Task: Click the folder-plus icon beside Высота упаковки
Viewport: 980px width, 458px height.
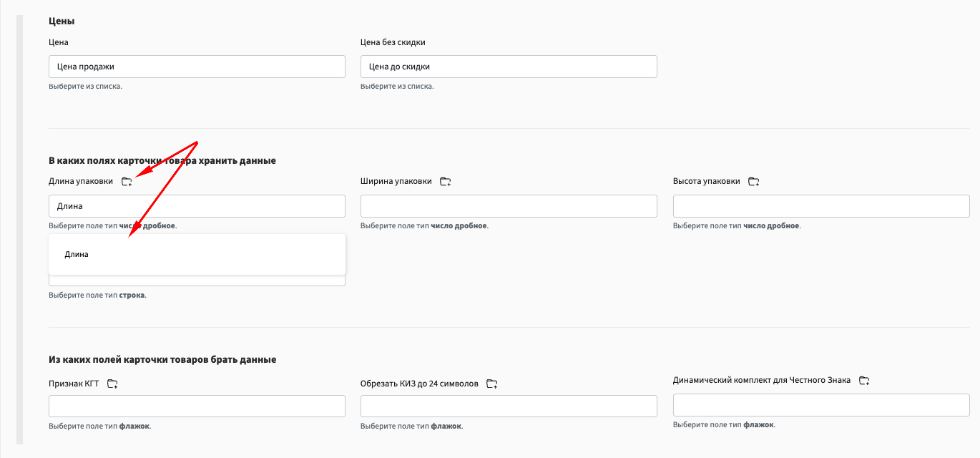Action: 753,182
